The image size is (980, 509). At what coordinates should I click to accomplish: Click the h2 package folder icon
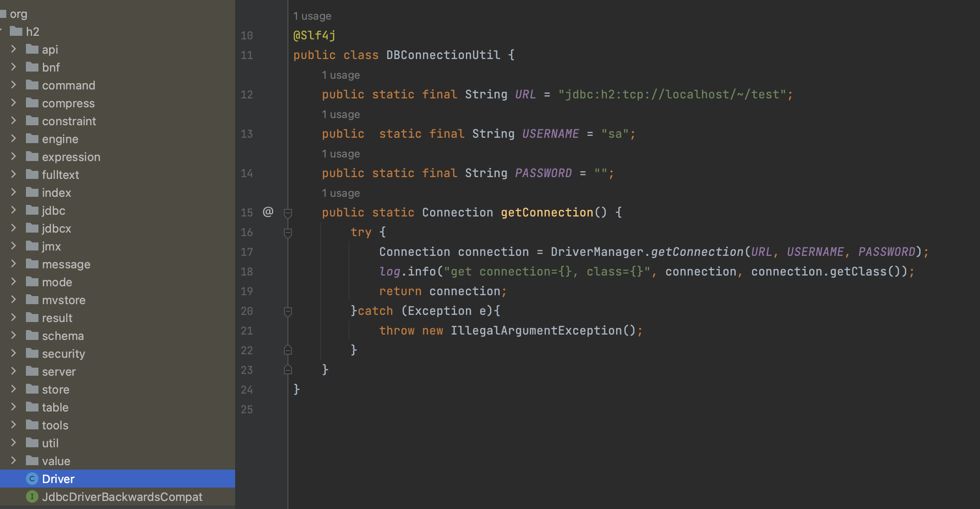[16, 31]
